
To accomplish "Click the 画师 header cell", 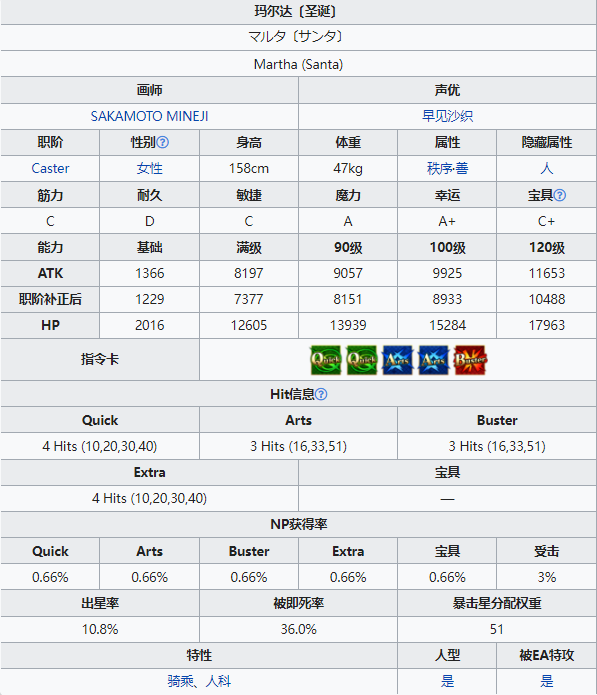I will pyautogui.click(x=149, y=90).
